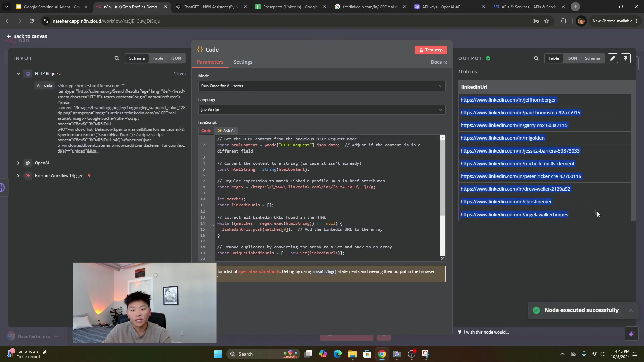The width and height of the screenshot is (644, 362).
Task: Expand the OpenAI input node
Action: (x=18, y=163)
